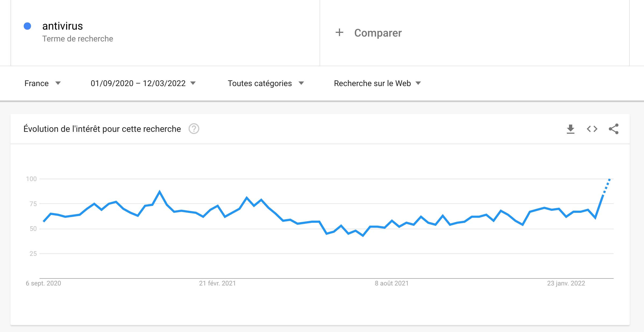
Task: Add a comparison term with Comparer
Action: click(x=378, y=33)
